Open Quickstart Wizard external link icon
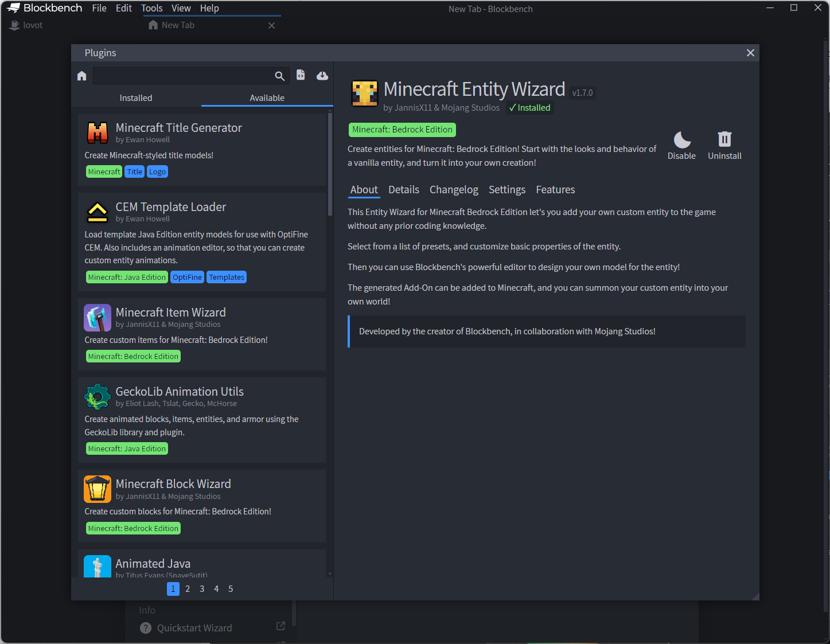 [280, 626]
